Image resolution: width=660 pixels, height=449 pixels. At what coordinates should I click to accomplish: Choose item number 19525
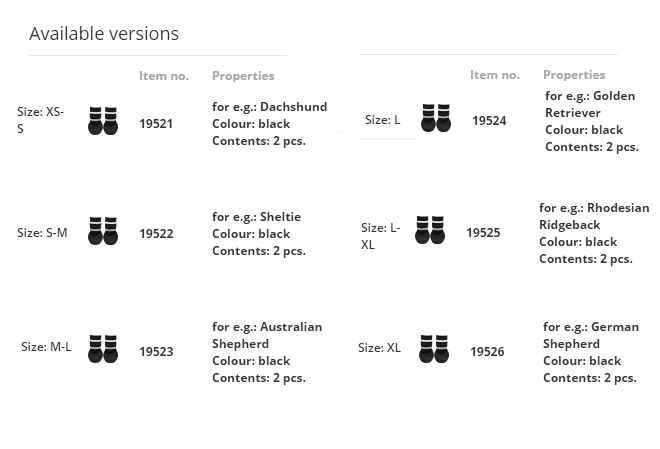[483, 233]
